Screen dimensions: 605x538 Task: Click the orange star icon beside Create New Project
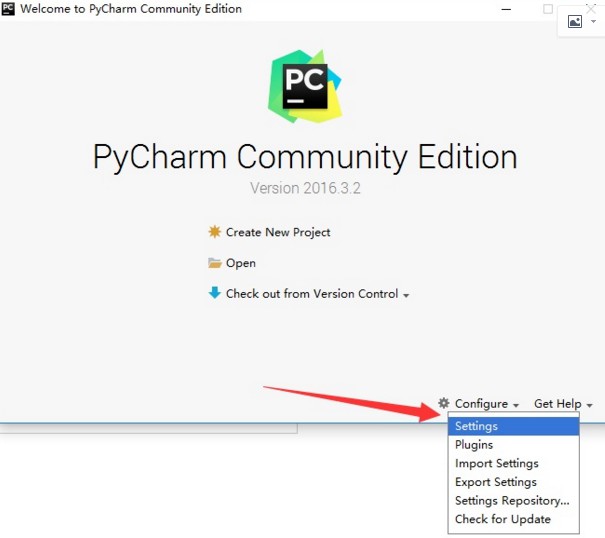click(215, 232)
